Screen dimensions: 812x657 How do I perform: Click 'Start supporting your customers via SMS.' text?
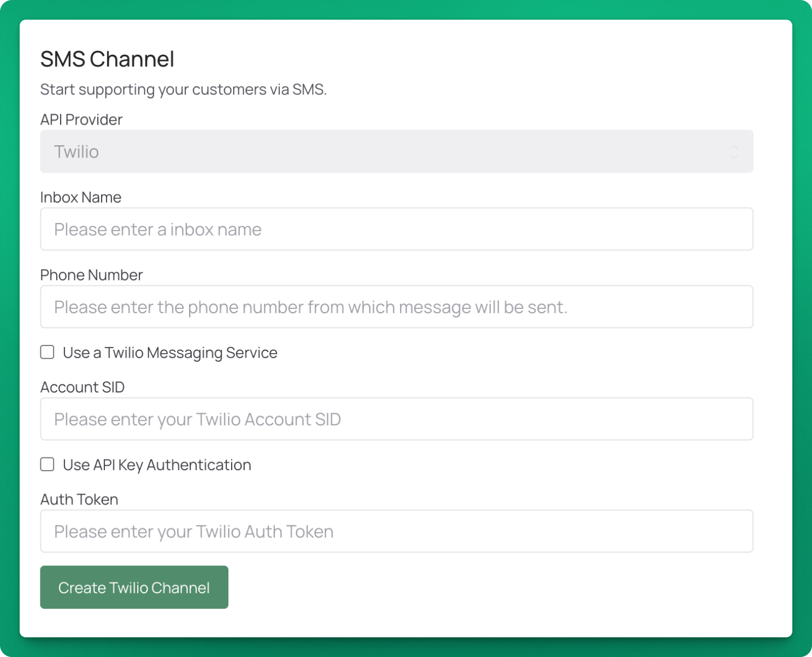184,90
